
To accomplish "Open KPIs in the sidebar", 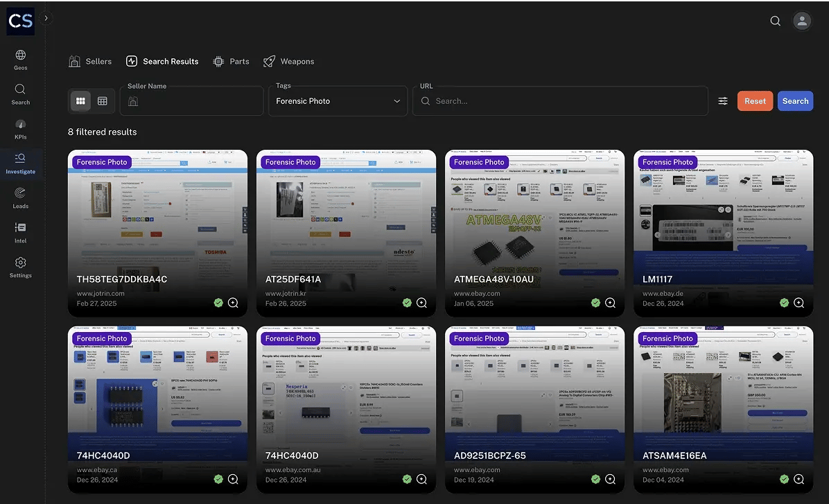I will [x=21, y=129].
